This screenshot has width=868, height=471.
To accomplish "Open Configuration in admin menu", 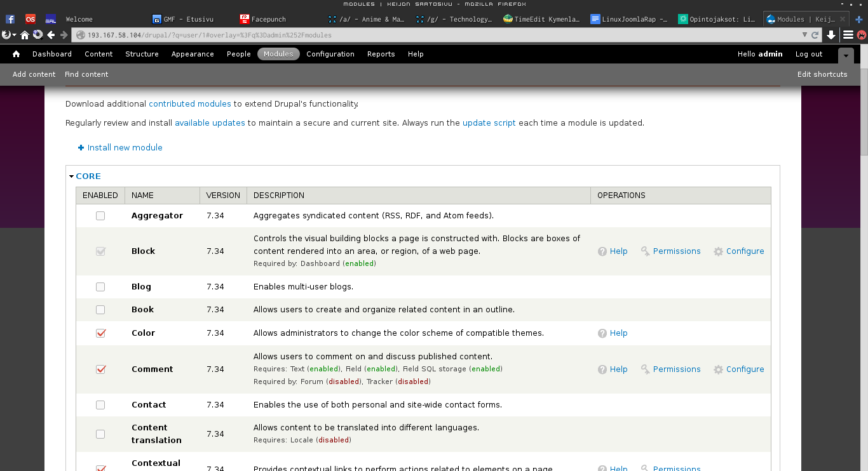I will tap(330, 54).
